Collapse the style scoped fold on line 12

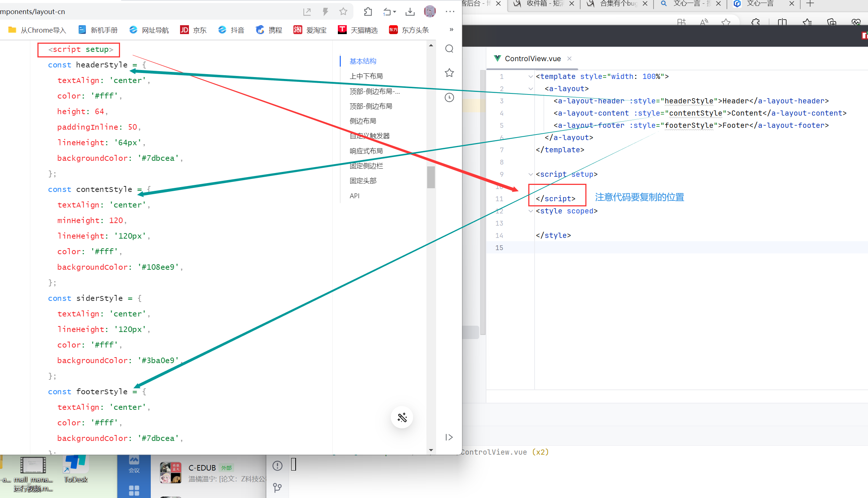[531, 211]
